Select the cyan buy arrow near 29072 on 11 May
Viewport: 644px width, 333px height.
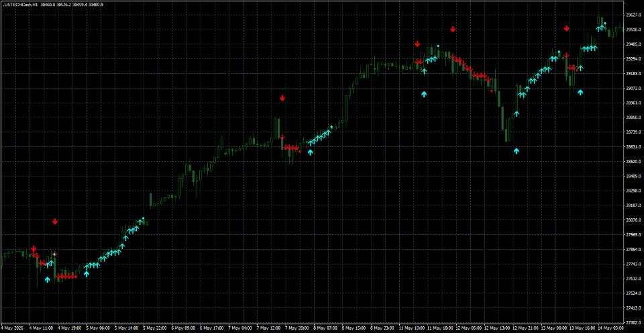pyautogui.click(x=424, y=94)
